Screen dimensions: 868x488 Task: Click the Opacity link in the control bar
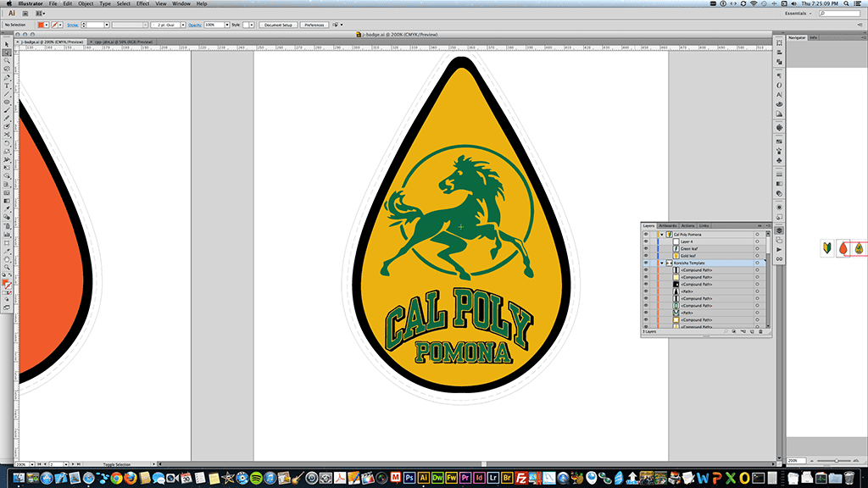[194, 25]
